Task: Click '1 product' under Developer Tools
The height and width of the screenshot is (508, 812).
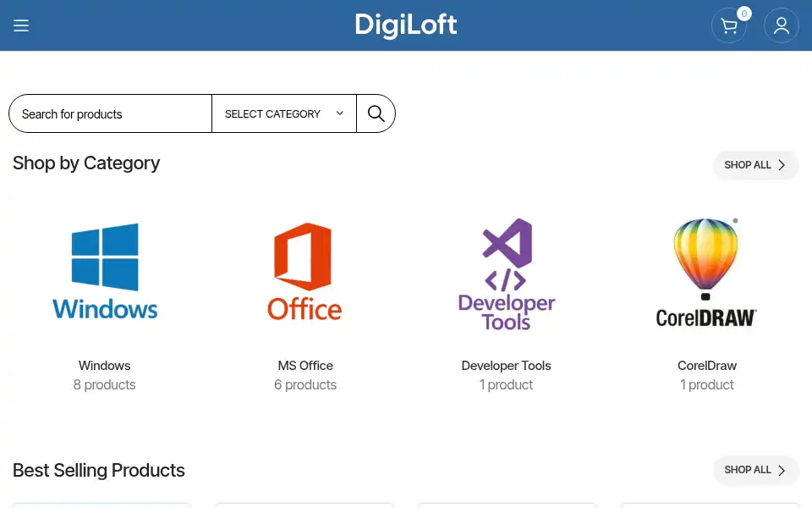Action: tap(506, 384)
